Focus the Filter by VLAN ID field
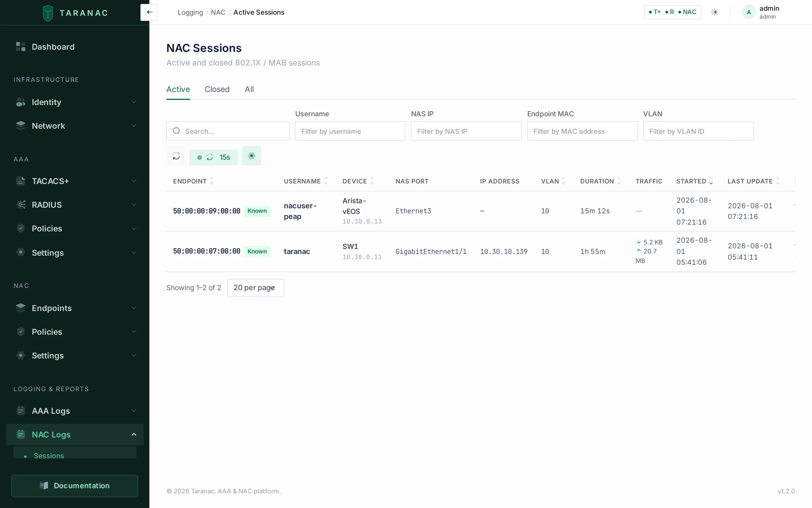 click(698, 131)
